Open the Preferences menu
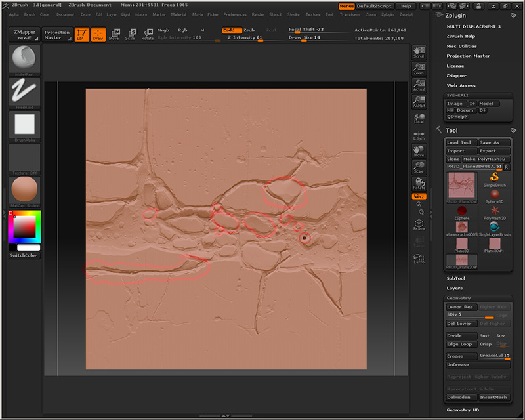Screen dimensions: 525x420 [x=235, y=14]
